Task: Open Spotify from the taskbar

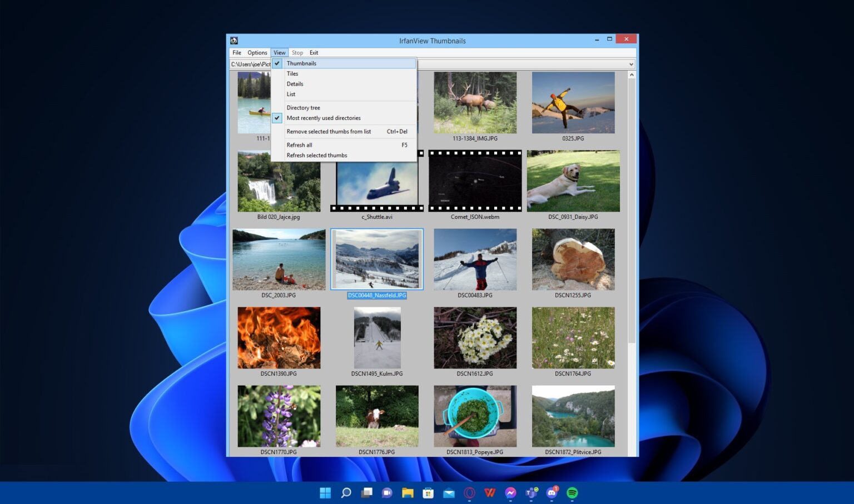Action: click(x=572, y=493)
